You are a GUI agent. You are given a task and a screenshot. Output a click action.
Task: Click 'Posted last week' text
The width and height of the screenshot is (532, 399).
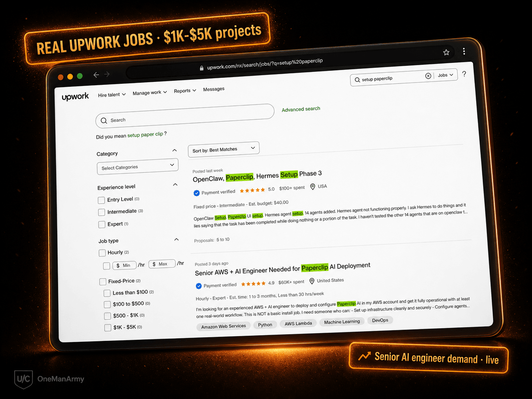click(x=208, y=171)
